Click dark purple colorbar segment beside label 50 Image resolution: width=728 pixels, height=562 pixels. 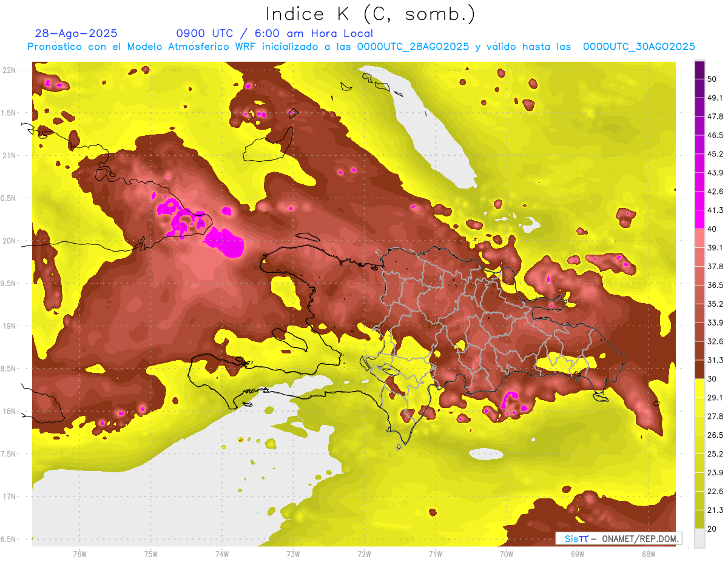pos(699,70)
